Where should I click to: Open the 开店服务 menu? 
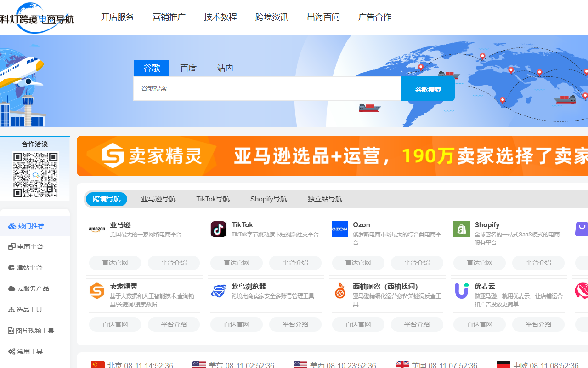pyautogui.click(x=118, y=17)
